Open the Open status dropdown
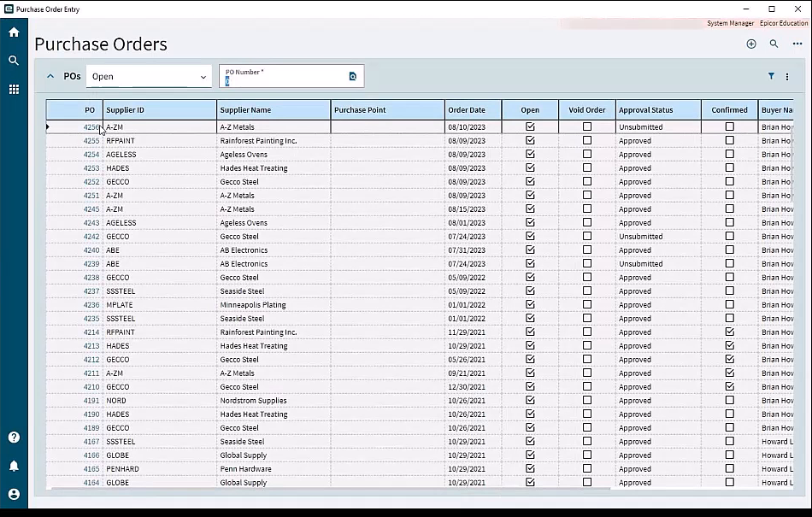This screenshot has width=812, height=517. pos(149,77)
